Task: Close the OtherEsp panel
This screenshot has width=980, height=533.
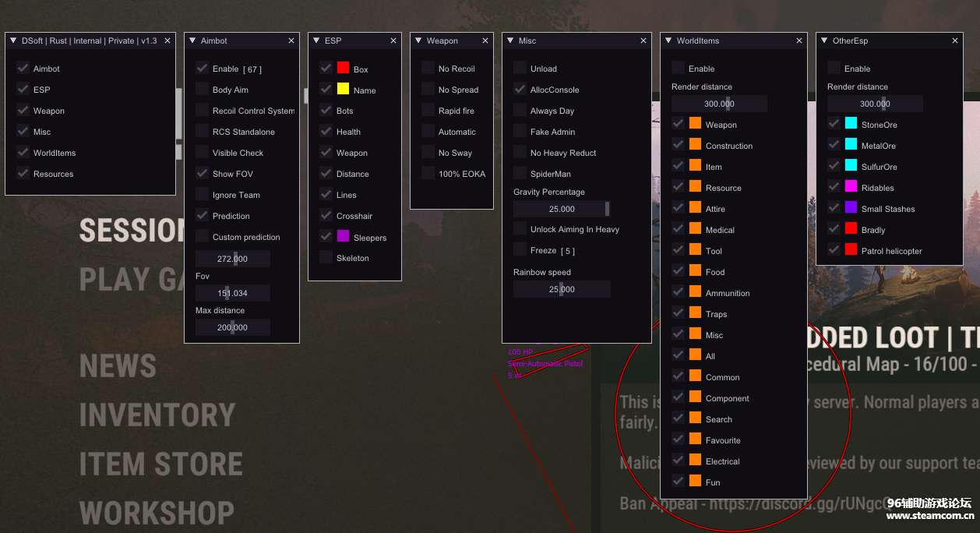Action: click(x=955, y=41)
